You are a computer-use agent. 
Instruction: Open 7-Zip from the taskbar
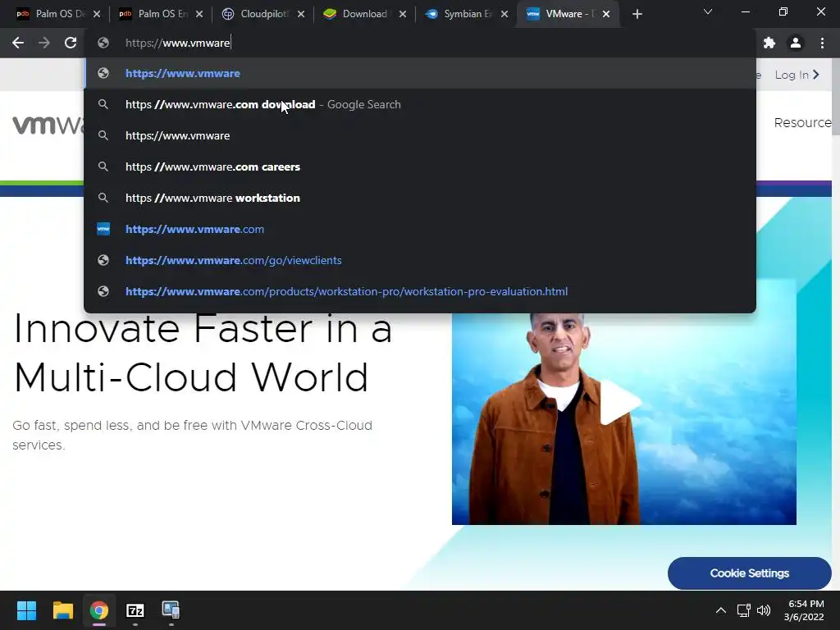[135, 610]
